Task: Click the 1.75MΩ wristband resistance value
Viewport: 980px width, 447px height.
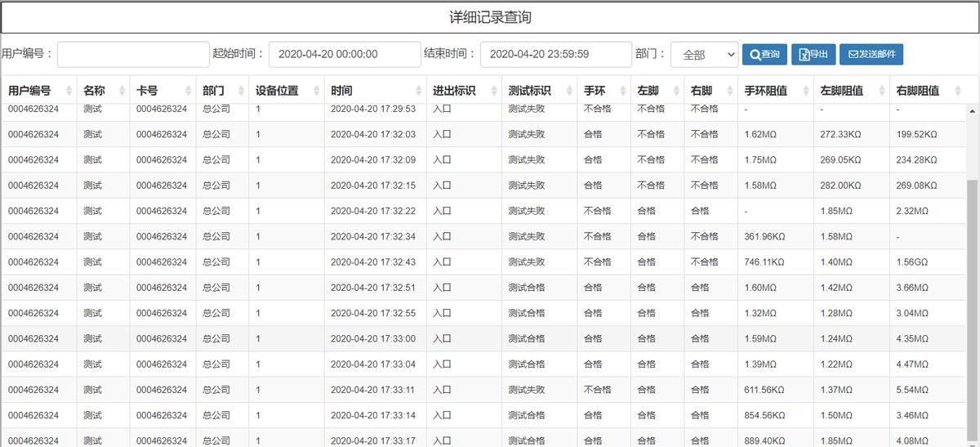Action: coord(761,159)
